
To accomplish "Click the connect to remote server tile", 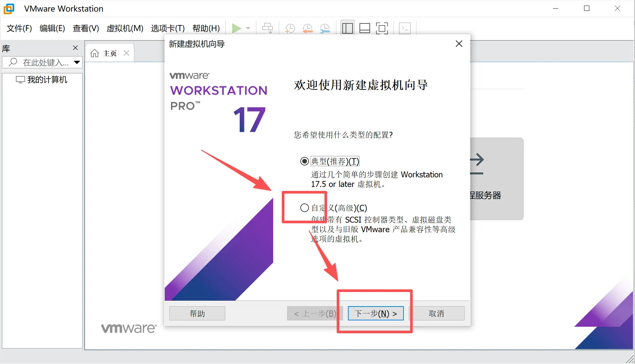I will point(497,179).
